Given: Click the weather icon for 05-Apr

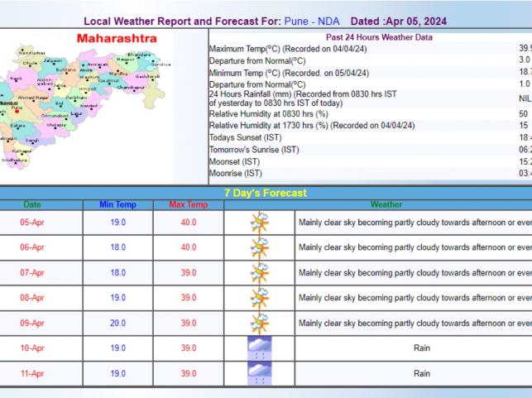Looking at the screenshot, I should click(260, 223).
